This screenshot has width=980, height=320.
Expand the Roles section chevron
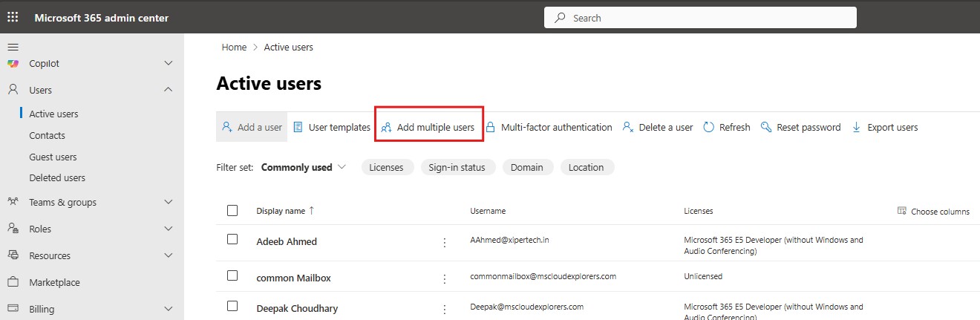(169, 229)
